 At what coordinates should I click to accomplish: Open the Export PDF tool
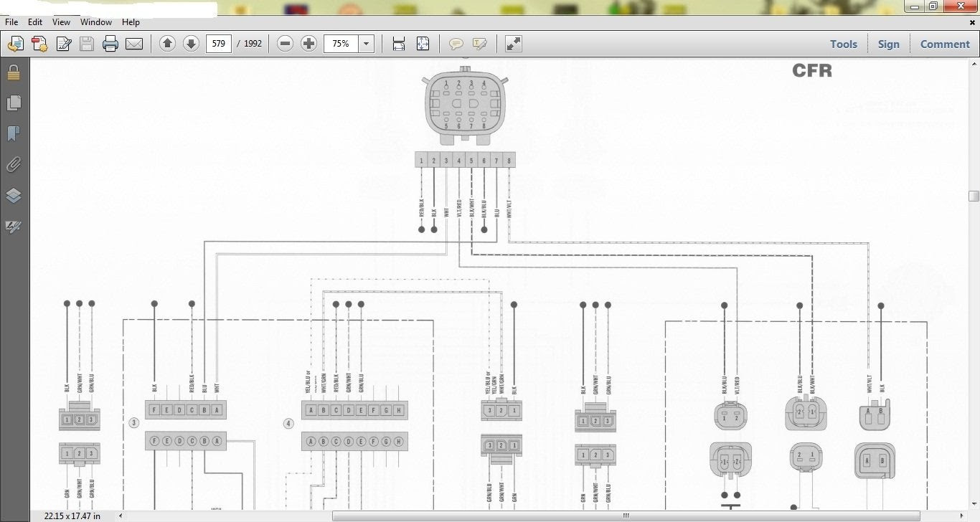click(14, 44)
